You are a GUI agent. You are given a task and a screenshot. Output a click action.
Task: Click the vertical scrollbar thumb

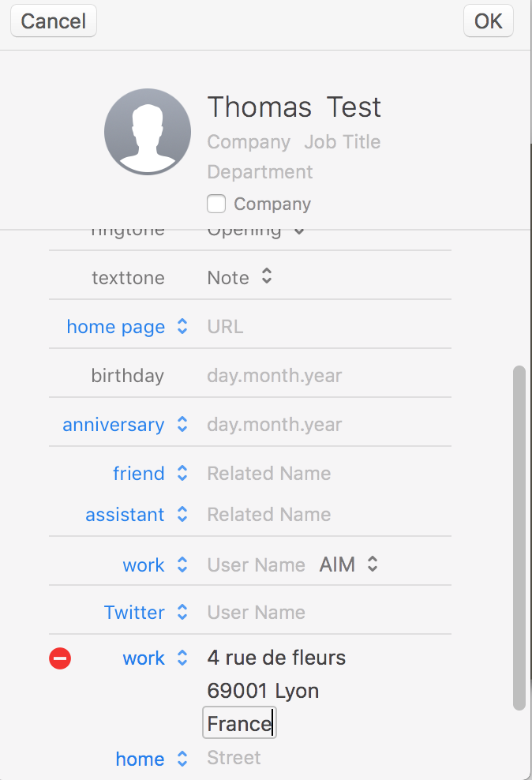(519, 537)
